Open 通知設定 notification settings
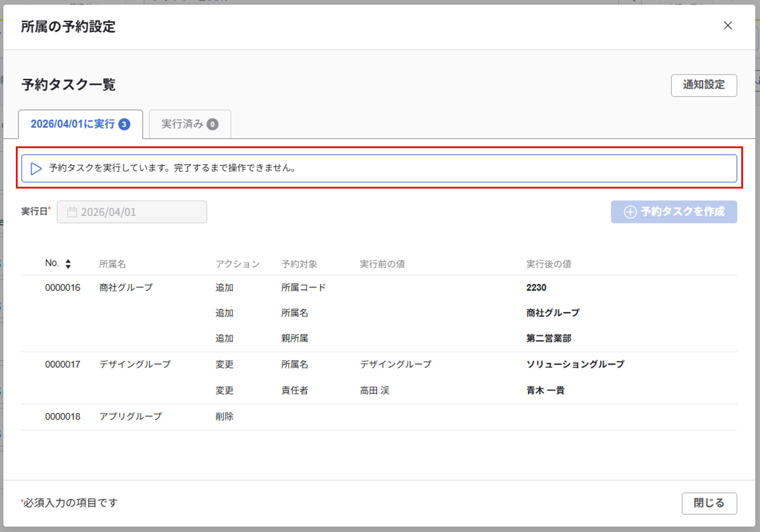Image resolution: width=760 pixels, height=532 pixels. (703, 85)
